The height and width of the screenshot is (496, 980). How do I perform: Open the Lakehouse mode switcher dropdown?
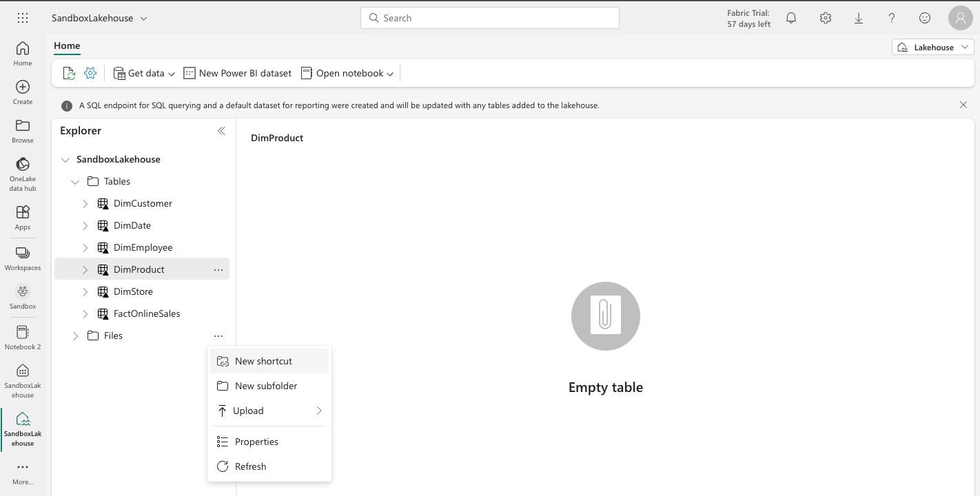(933, 48)
